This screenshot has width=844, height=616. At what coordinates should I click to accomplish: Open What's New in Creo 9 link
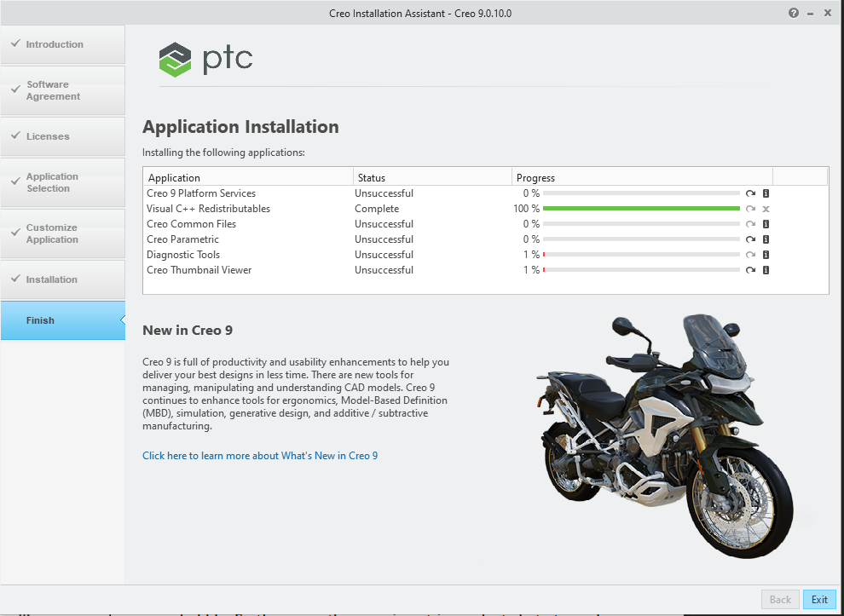(260, 456)
